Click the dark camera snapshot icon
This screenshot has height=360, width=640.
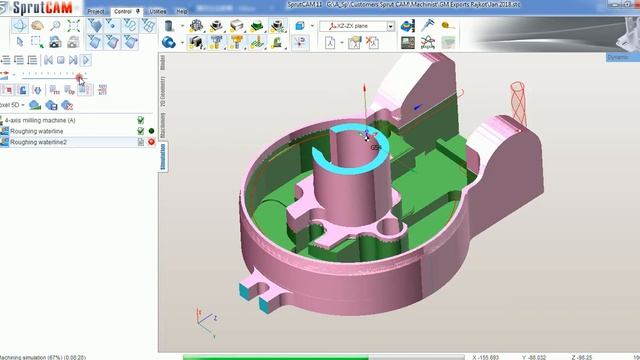click(x=55, y=42)
